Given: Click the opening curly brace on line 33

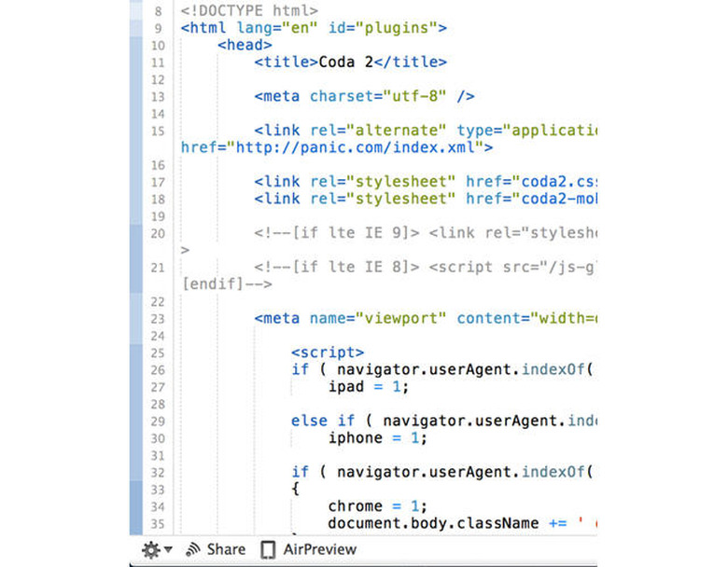Looking at the screenshot, I should [x=296, y=489].
